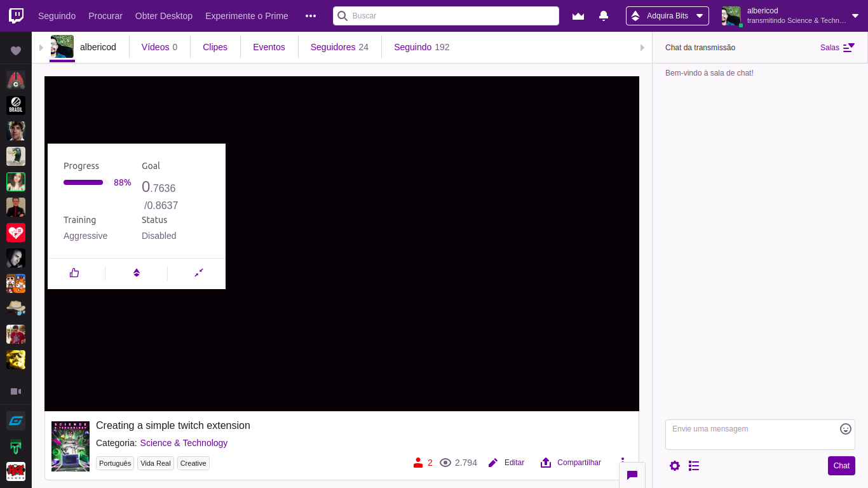Click the Compartilhar share button
Viewport: 868px width, 488px height.
pos(571,463)
